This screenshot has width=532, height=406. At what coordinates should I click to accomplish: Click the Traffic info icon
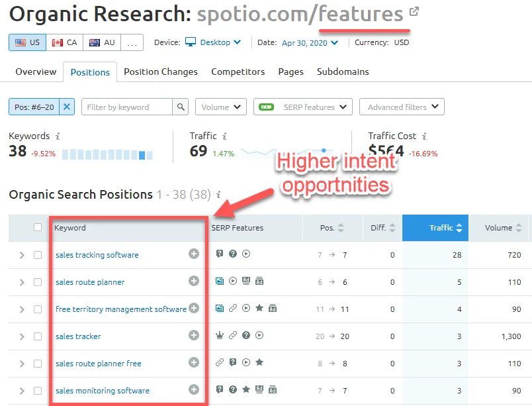pos(224,136)
